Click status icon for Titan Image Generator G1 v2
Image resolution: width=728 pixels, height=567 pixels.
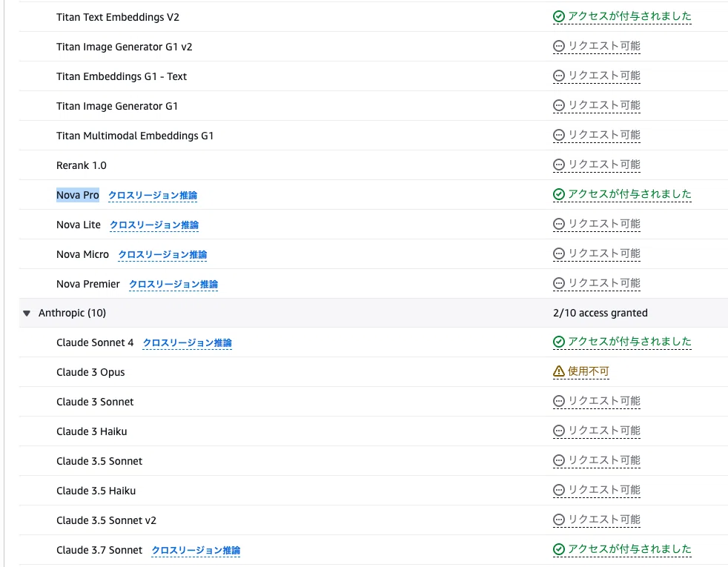[559, 47]
